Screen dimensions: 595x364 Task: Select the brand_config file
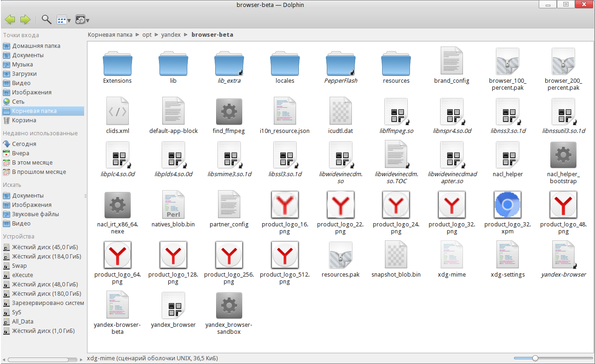(452, 66)
